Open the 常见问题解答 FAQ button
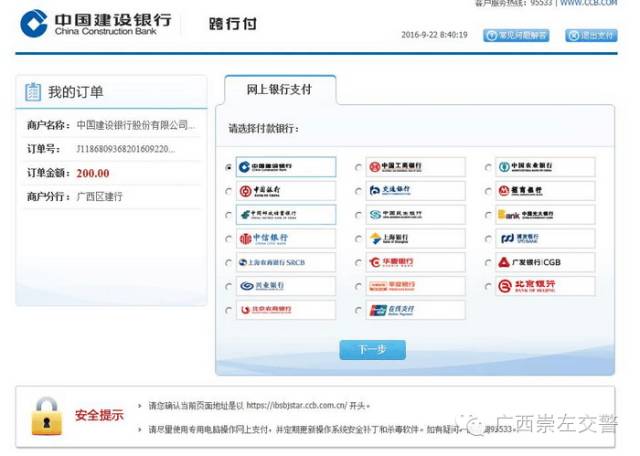The height and width of the screenshot is (456, 640). pyautogui.click(x=516, y=36)
